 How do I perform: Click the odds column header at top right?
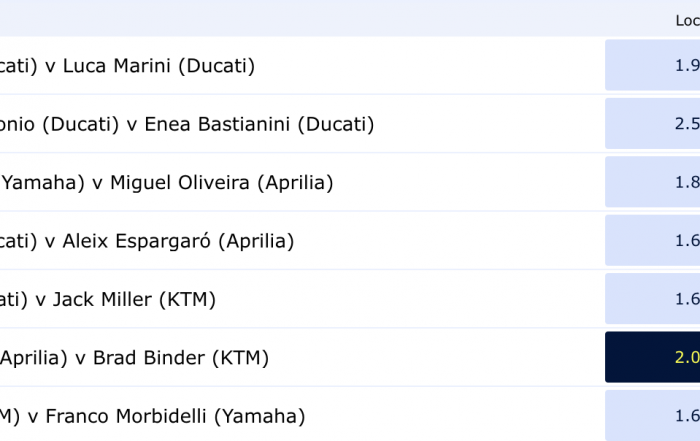point(686,20)
